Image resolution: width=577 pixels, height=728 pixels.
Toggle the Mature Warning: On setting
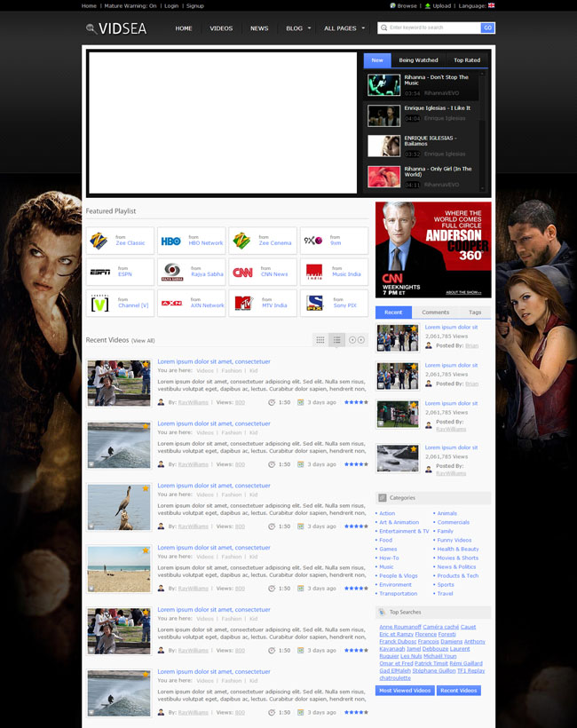coord(130,5)
